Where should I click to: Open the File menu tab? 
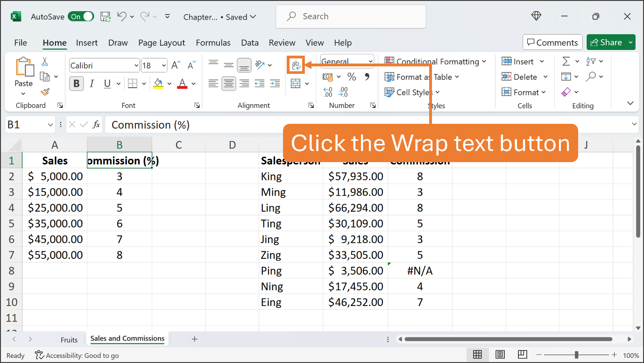coord(21,43)
